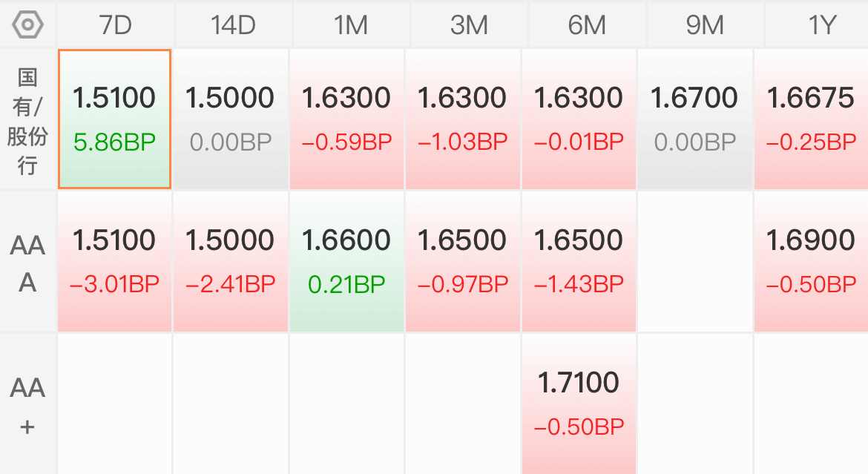Choose the 1M column header

coord(351,25)
